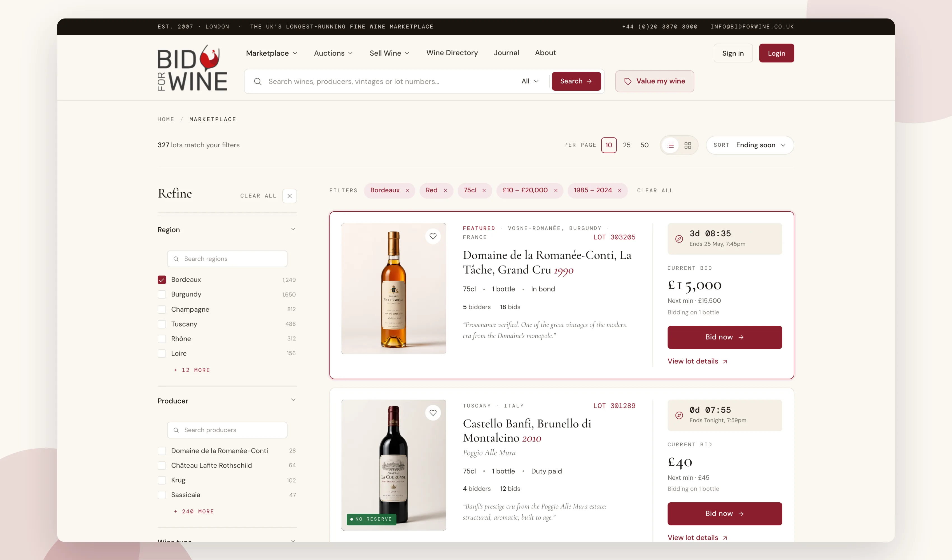Click the red Search button
Screen dimensions: 952x560
point(576,81)
